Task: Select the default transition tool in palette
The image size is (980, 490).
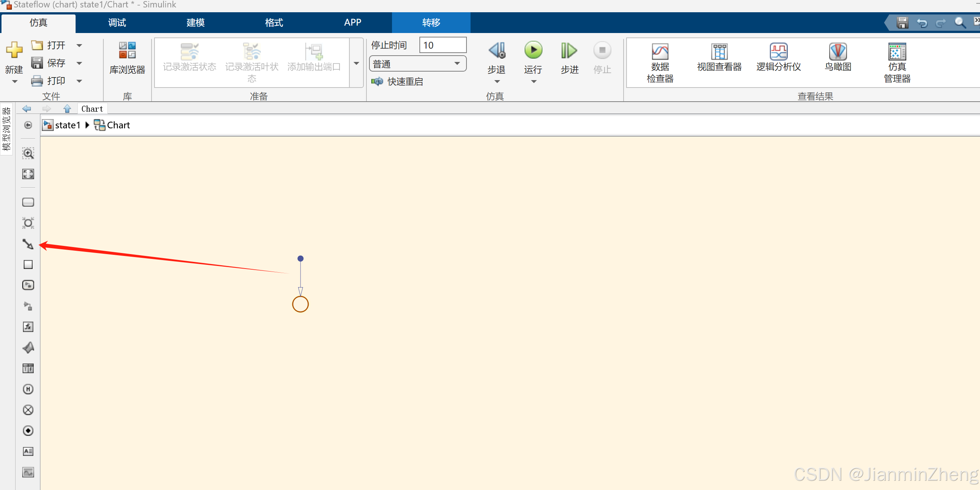Action: pos(28,244)
